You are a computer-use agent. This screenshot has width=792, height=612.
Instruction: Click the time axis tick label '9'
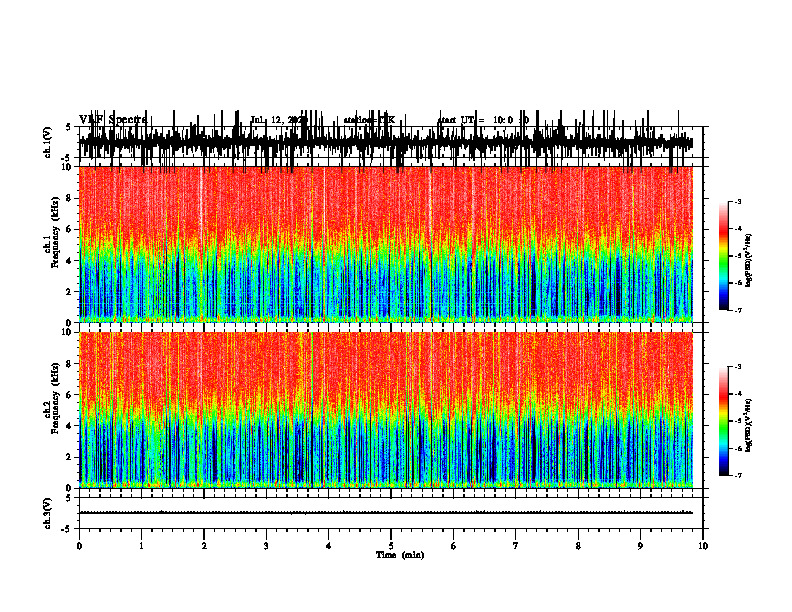(640, 546)
